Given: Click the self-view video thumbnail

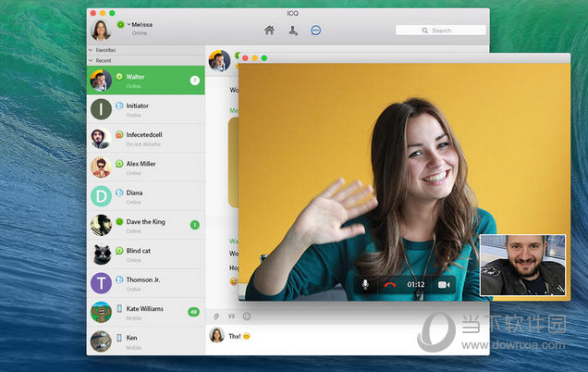Looking at the screenshot, I should (522, 265).
